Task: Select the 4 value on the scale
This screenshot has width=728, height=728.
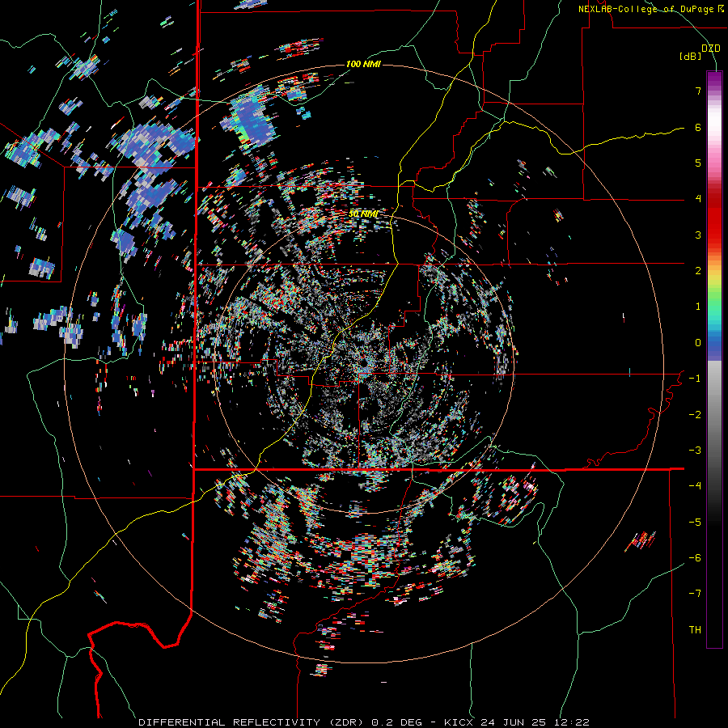Action: pyautogui.click(x=698, y=199)
